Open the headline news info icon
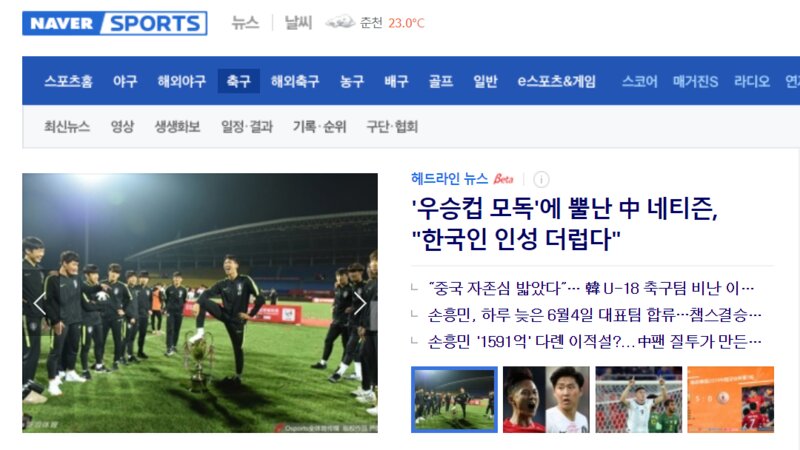The width and height of the screenshot is (800, 450). tap(541, 180)
